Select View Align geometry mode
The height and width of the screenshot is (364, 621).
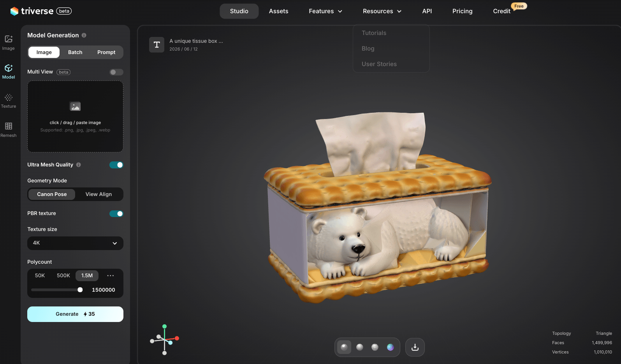[99, 194]
